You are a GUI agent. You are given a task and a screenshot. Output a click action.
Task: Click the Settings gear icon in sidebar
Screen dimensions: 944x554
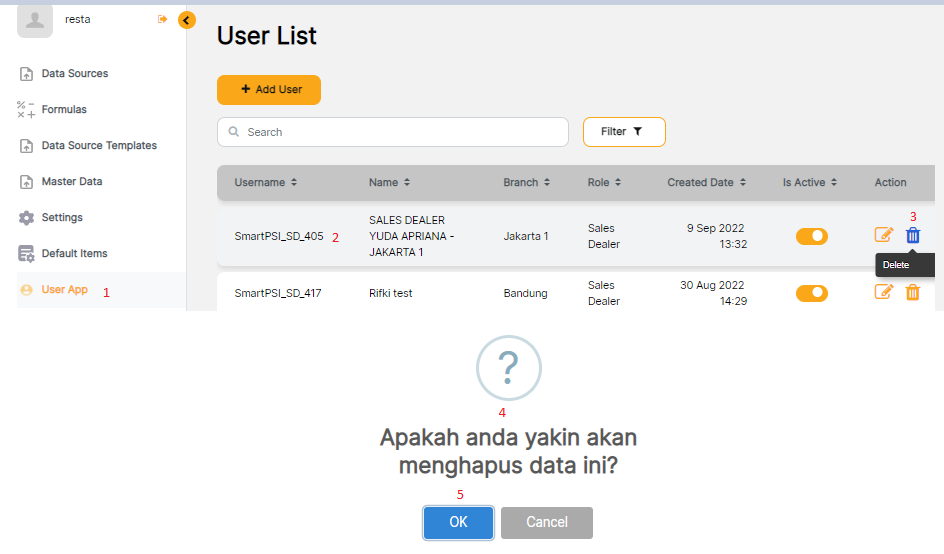27,218
